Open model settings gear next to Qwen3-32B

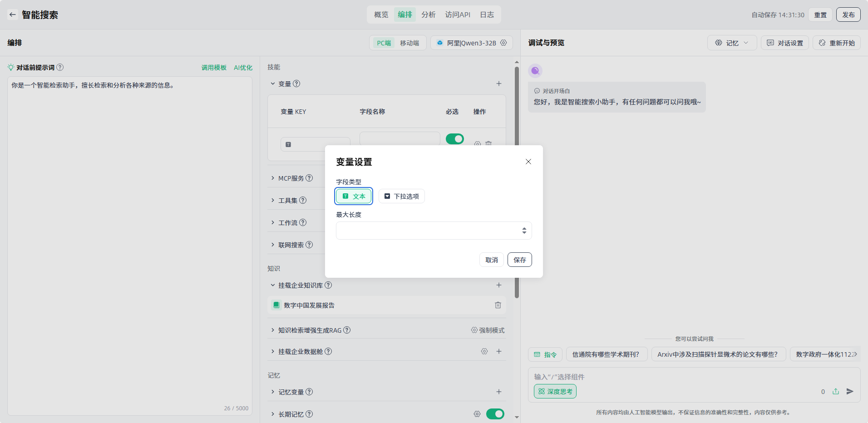click(503, 43)
